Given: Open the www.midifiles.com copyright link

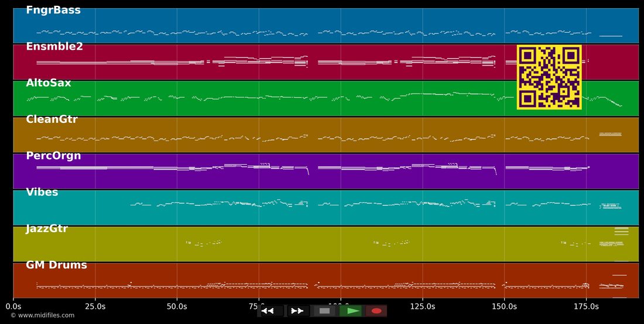Looking at the screenshot, I should [43, 315].
